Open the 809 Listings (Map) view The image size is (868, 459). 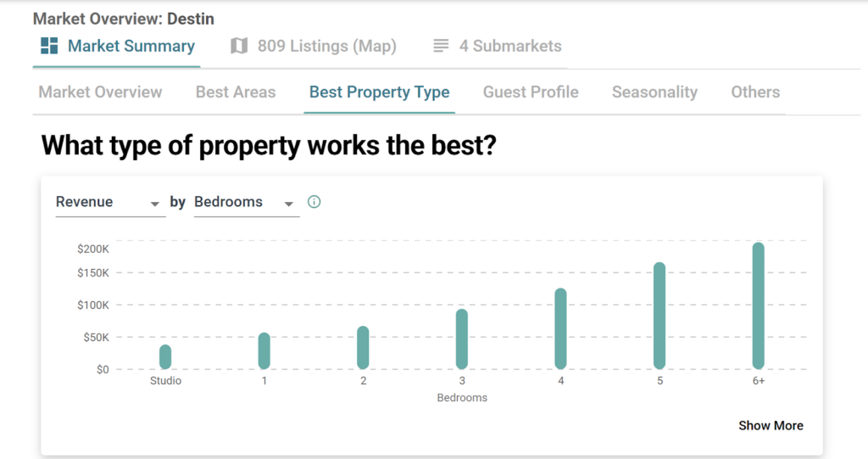(x=326, y=46)
